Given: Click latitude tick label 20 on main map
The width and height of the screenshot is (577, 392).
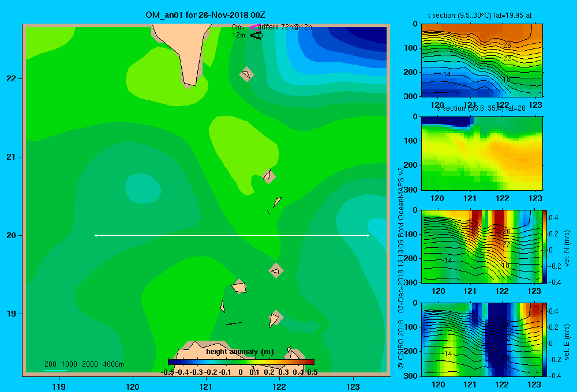Looking at the screenshot, I should click(12, 235).
